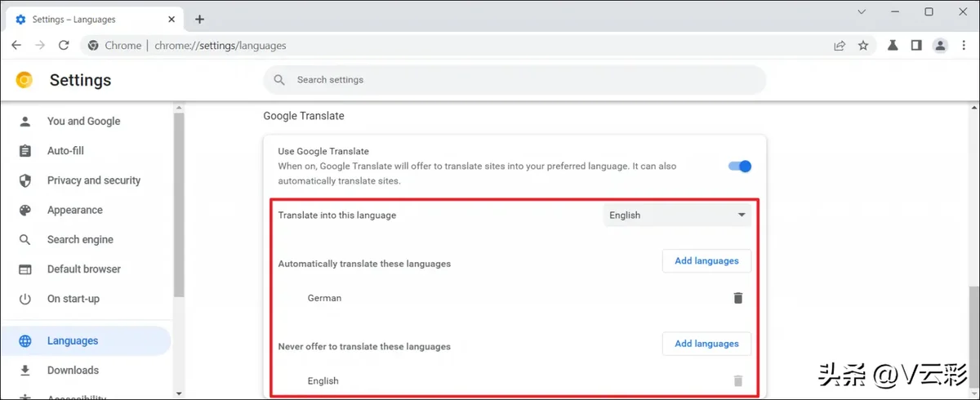Turn off Use Google Translate switch
The height and width of the screenshot is (400, 980).
[x=740, y=167]
